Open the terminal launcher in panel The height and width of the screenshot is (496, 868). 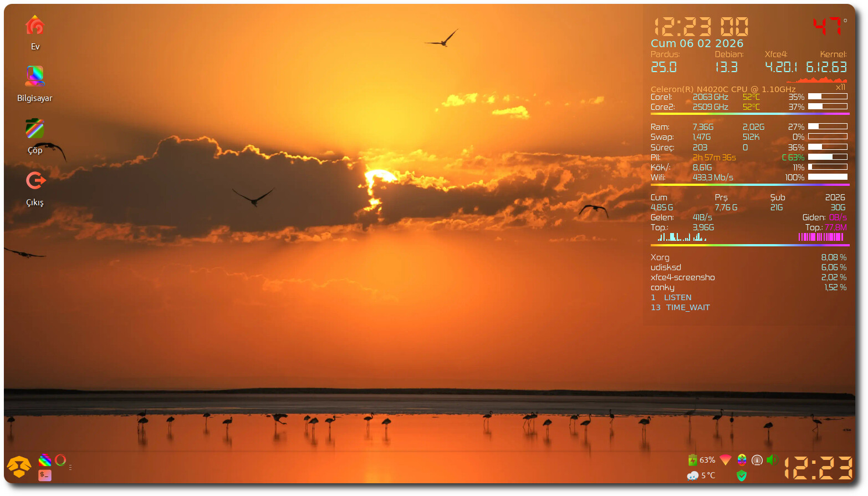click(x=45, y=475)
